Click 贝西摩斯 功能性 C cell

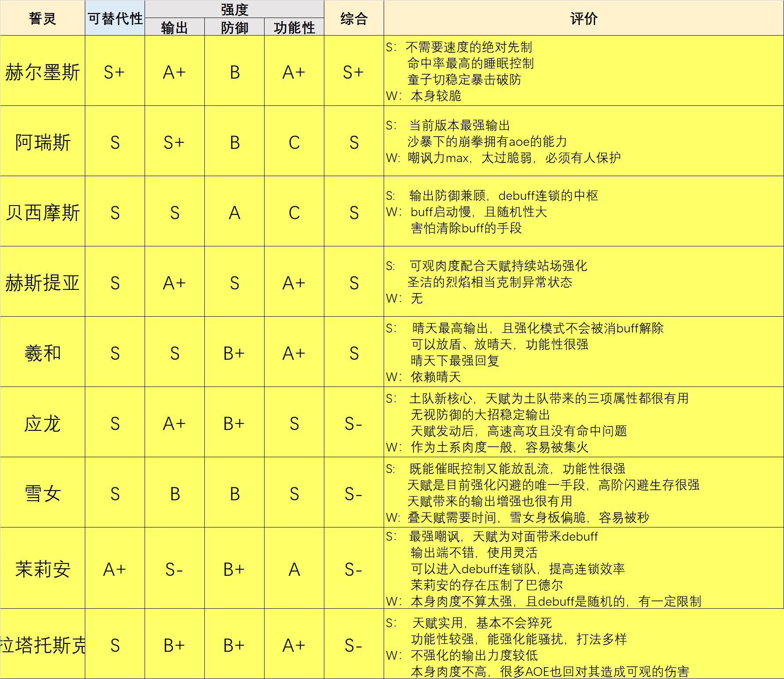coord(294,211)
